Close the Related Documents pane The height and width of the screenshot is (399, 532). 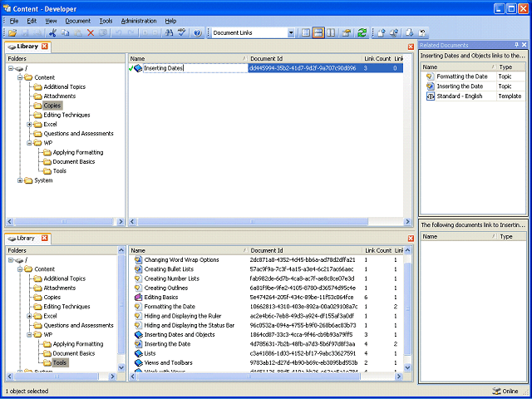[x=525, y=45]
